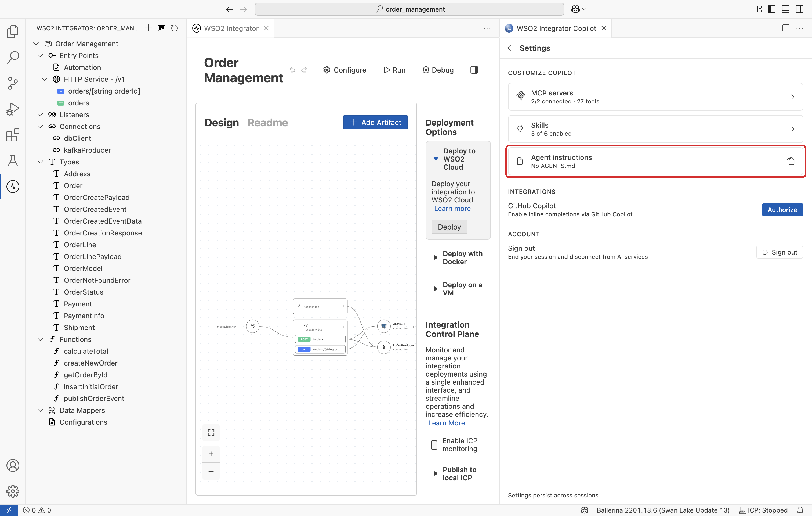
Task: Click the undo arrow beside Order Management
Action: tap(292, 70)
